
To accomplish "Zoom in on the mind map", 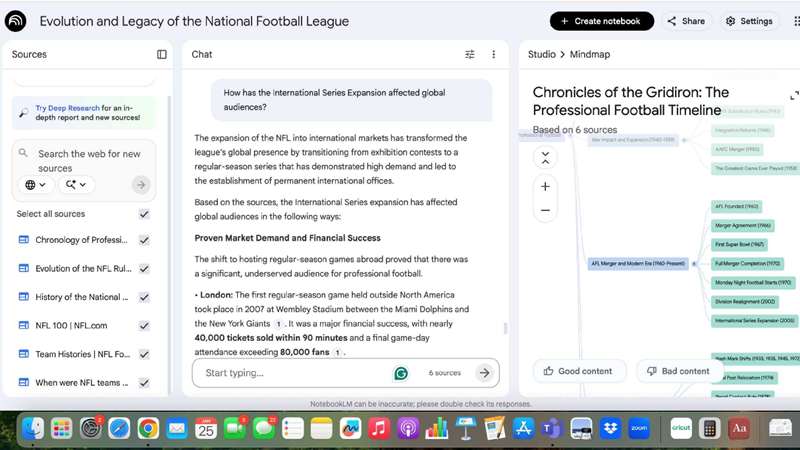I will click(545, 186).
